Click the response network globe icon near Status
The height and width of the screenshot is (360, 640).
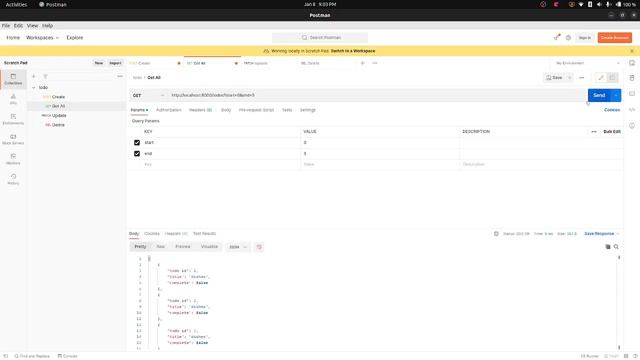point(496,233)
